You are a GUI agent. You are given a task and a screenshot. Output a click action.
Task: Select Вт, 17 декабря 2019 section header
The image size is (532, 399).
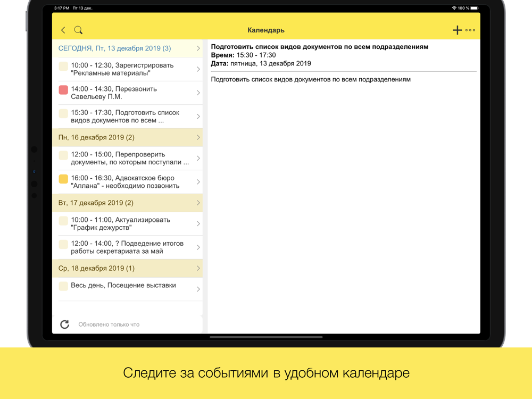(x=127, y=203)
